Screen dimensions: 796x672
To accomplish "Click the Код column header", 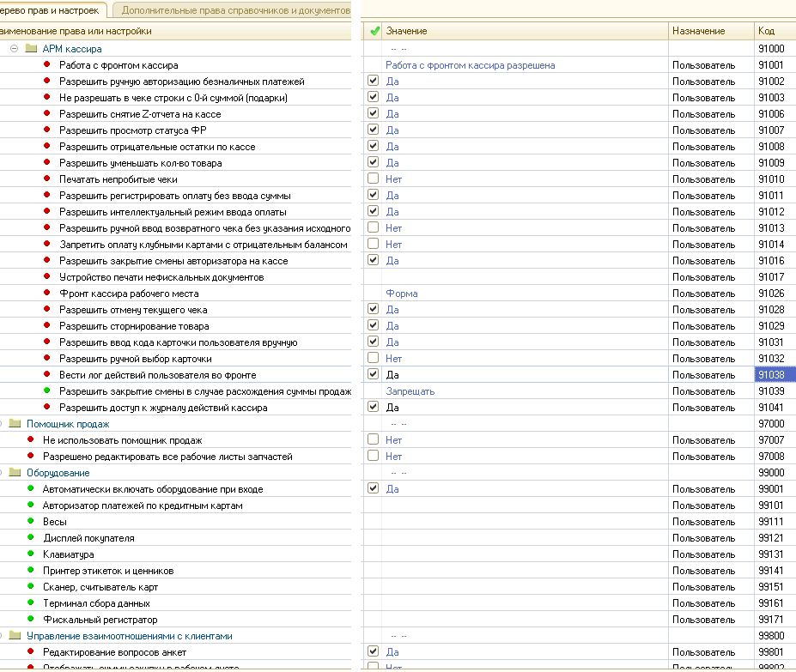I will click(x=775, y=31).
